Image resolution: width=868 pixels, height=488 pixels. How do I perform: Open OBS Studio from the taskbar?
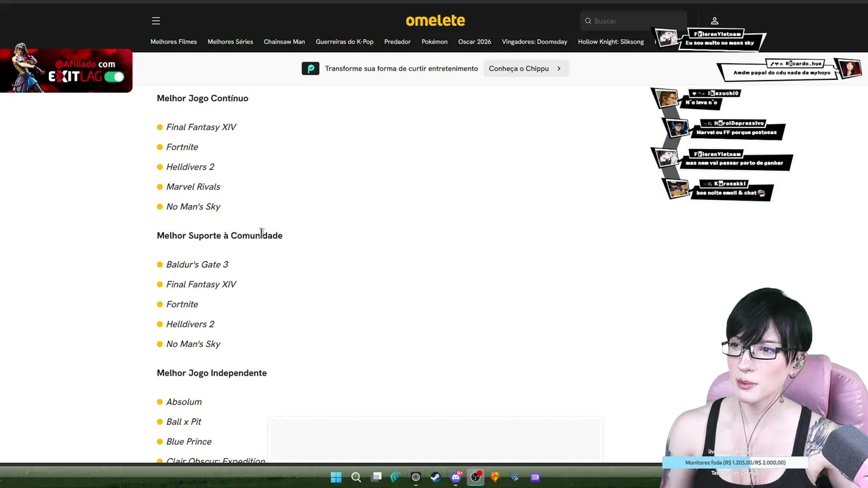[476, 477]
